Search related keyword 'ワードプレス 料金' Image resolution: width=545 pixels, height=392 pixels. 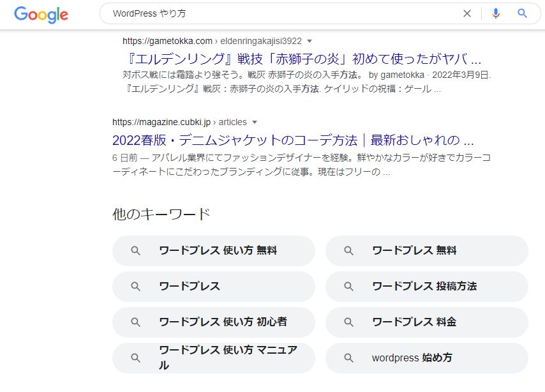click(427, 322)
